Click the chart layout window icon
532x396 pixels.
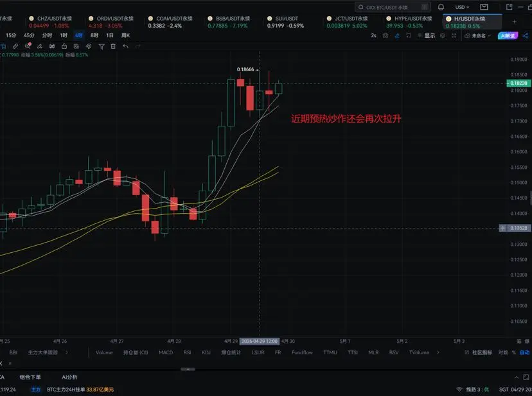tap(409, 35)
